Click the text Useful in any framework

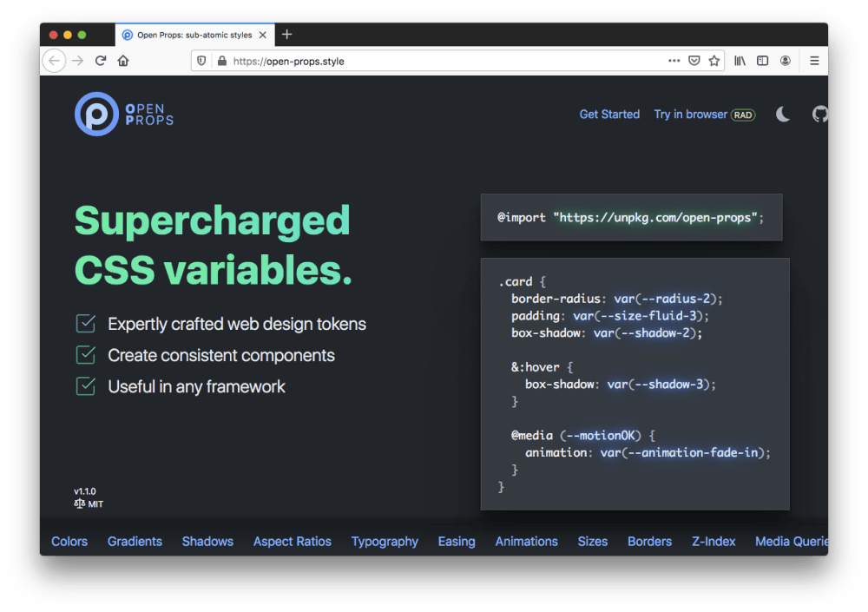point(196,386)
